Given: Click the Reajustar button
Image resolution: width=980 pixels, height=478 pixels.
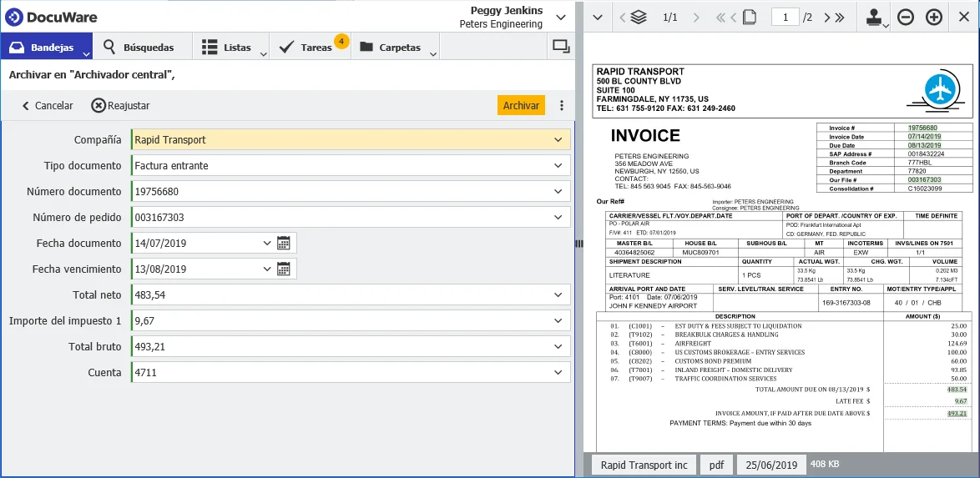Looking at the screenshot, I should point(121,106).
